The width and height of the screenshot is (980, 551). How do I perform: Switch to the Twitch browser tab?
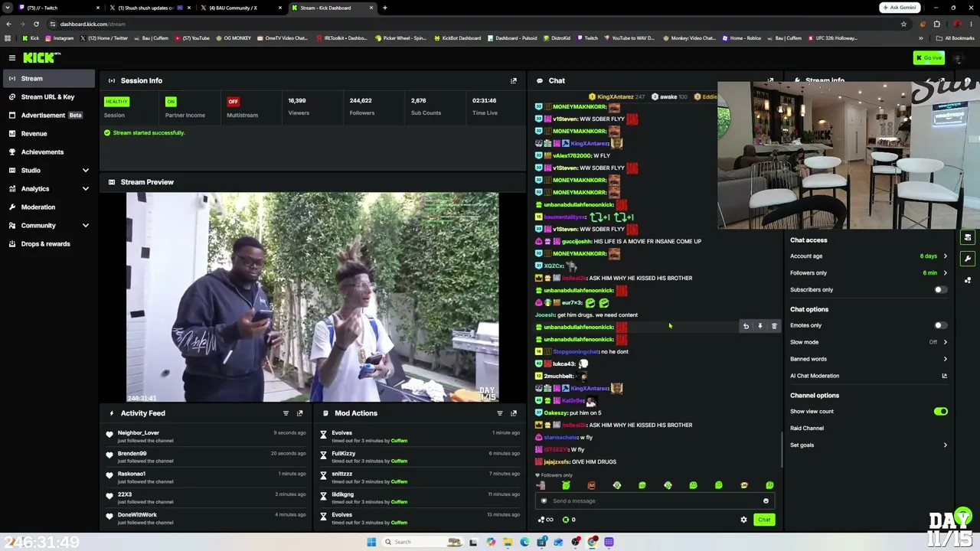pos(60,8)
